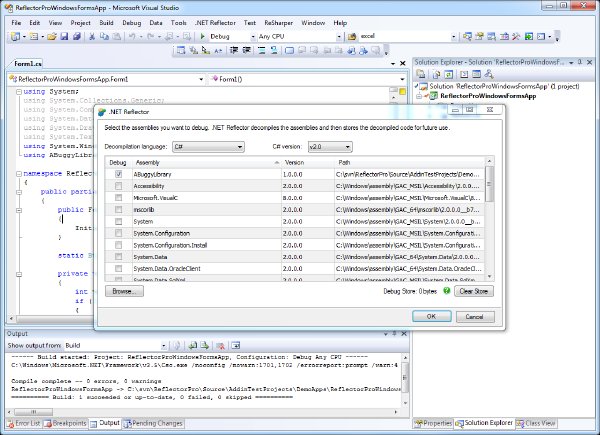This screenshot has width=600, height=435.
Task: Start debugging with the green play icon
Action: (x=202, y=36)
